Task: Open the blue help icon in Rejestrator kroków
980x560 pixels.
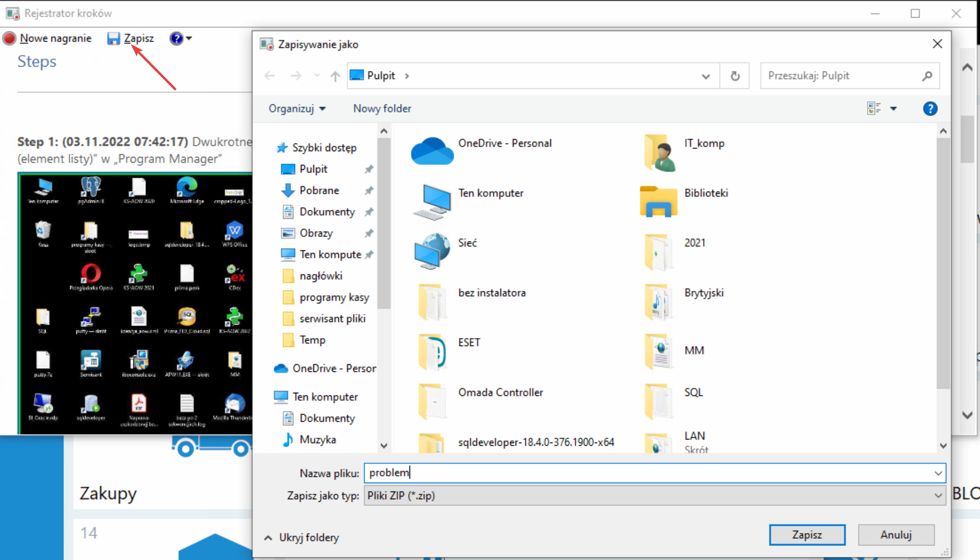Action: [176, 38]
